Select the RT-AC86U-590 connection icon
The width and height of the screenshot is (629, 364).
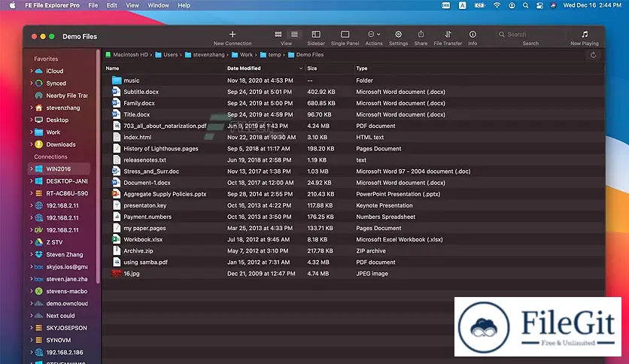click(x=39, y=193)
